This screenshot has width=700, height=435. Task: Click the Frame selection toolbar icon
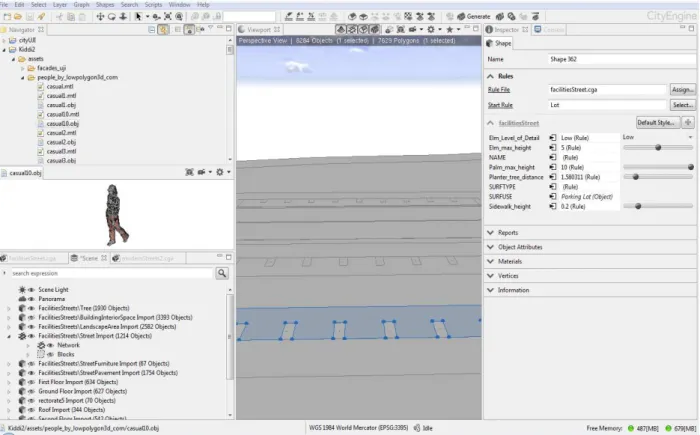pos(167,17)
